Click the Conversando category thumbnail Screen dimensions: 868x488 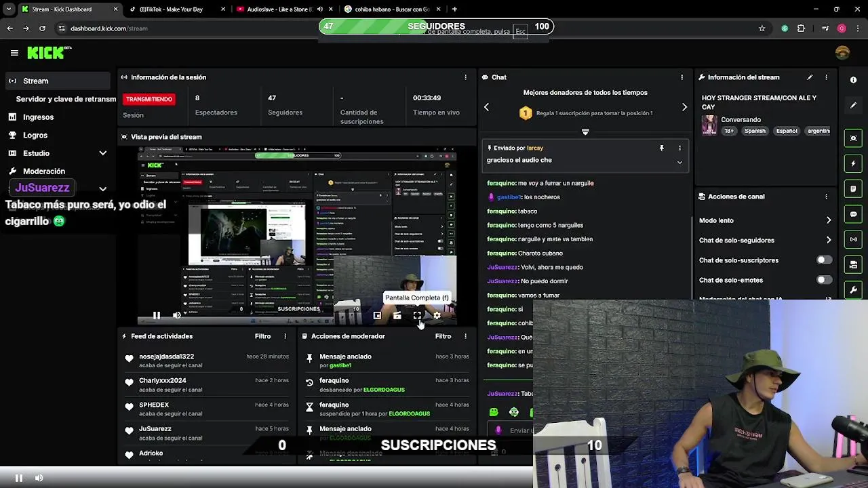coord(709,125)
